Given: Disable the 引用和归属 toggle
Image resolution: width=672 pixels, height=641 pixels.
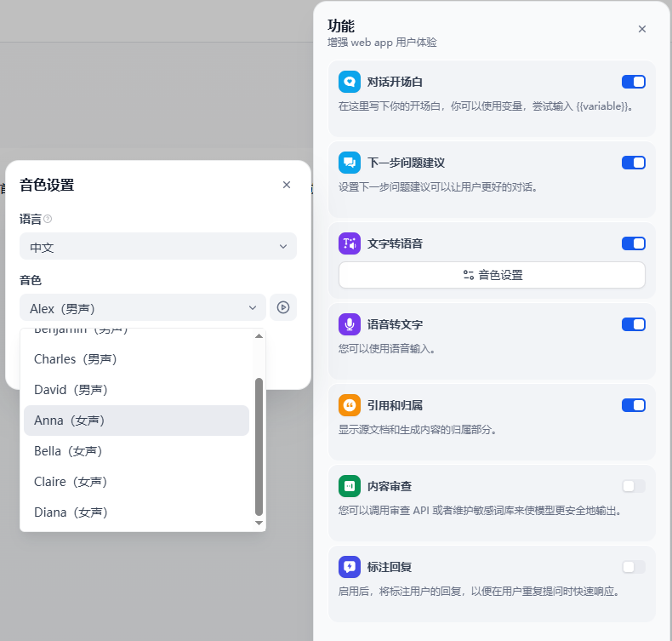Looking at the screenshot, I should click(634, 405).
